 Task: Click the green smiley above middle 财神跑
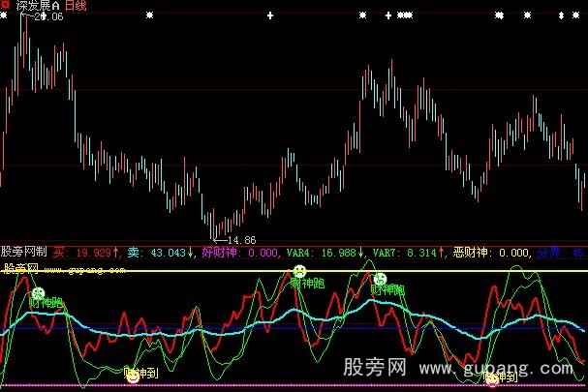pyautogui.click(x=299, y=271)
